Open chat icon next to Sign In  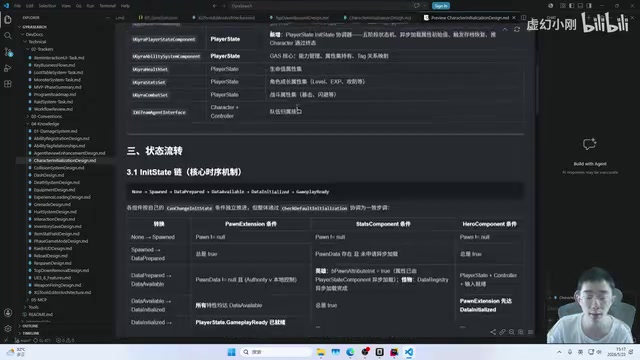[x=417, y=6]
